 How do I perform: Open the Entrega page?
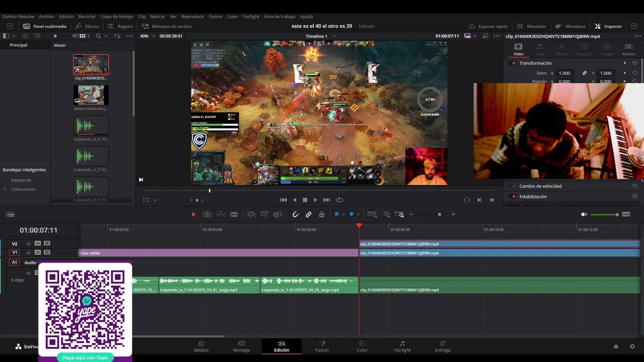[442, 346]
